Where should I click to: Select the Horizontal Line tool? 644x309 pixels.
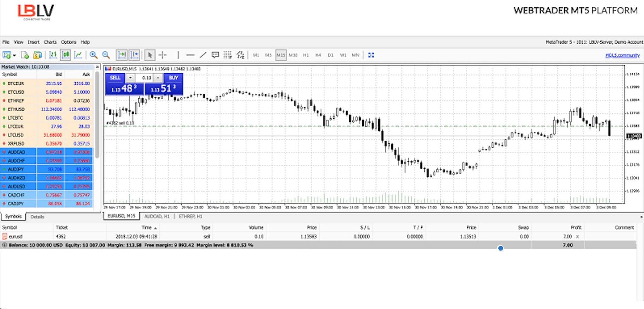pyautogui.click(x=190, y=55)
